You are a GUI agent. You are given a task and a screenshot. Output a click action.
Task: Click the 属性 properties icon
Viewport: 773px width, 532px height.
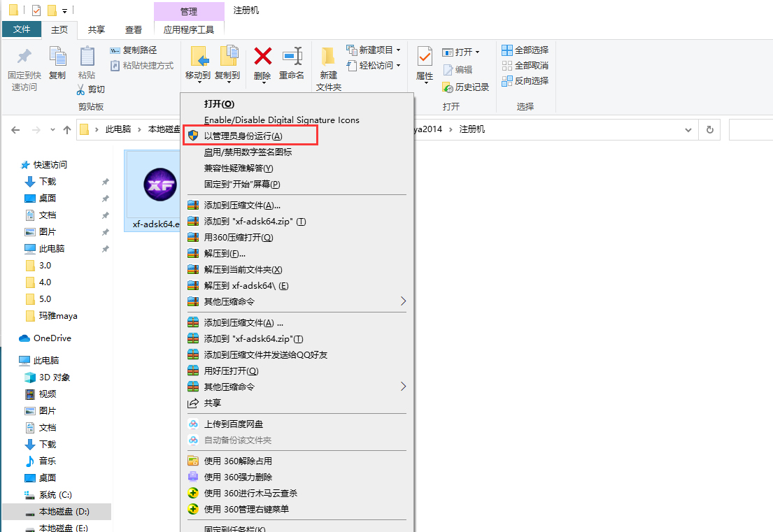tap(425, 57)
